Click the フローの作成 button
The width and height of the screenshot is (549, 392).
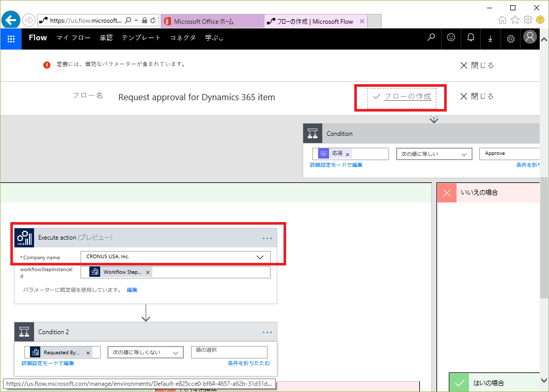402,97
